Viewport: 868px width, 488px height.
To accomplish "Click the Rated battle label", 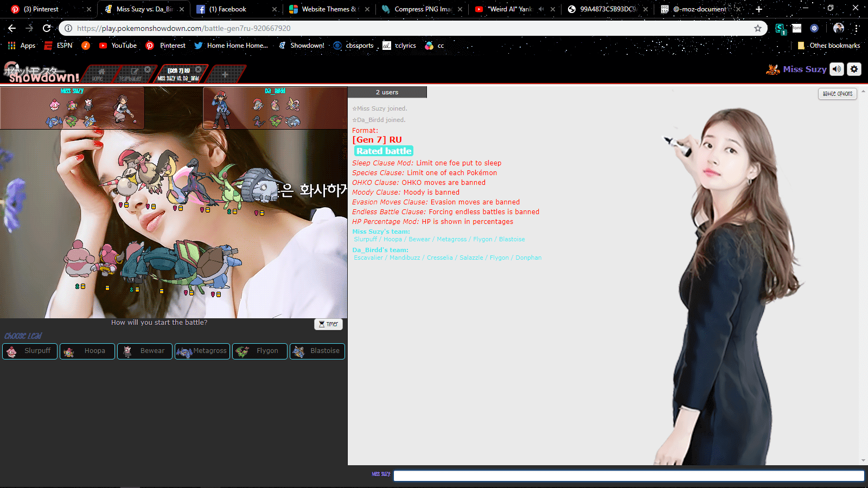I will pyautogui.click(x=384, y=151).
